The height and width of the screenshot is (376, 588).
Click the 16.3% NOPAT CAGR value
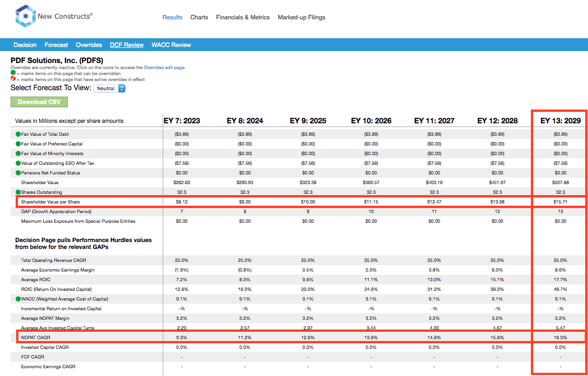click(x=560, y=338)
